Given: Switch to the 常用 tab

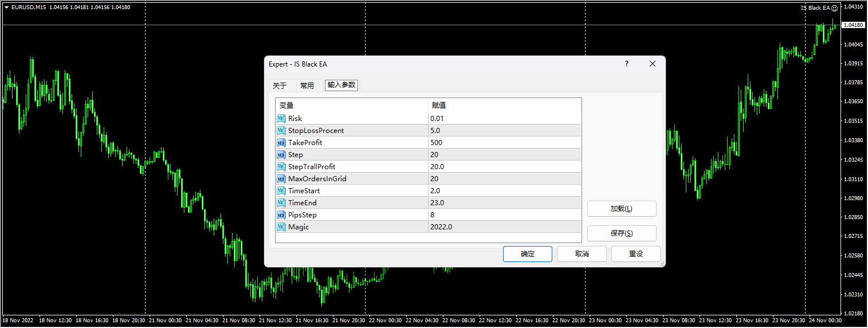Looking at the screenshot, I should coord(307,85).
